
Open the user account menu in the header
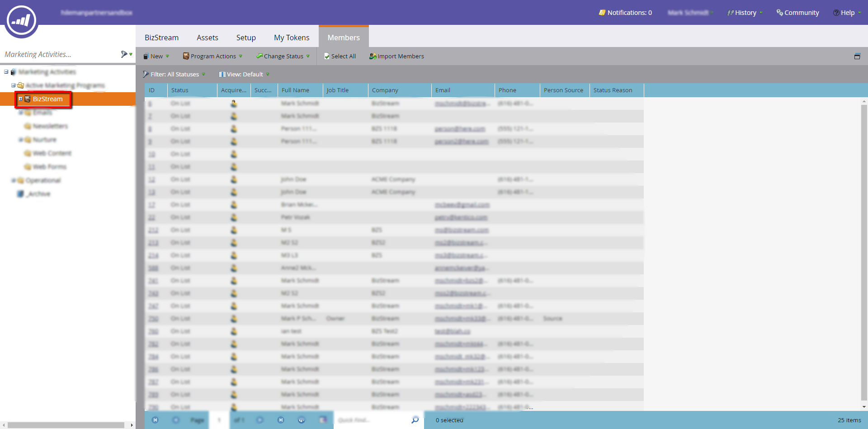[x=690, y=13]
